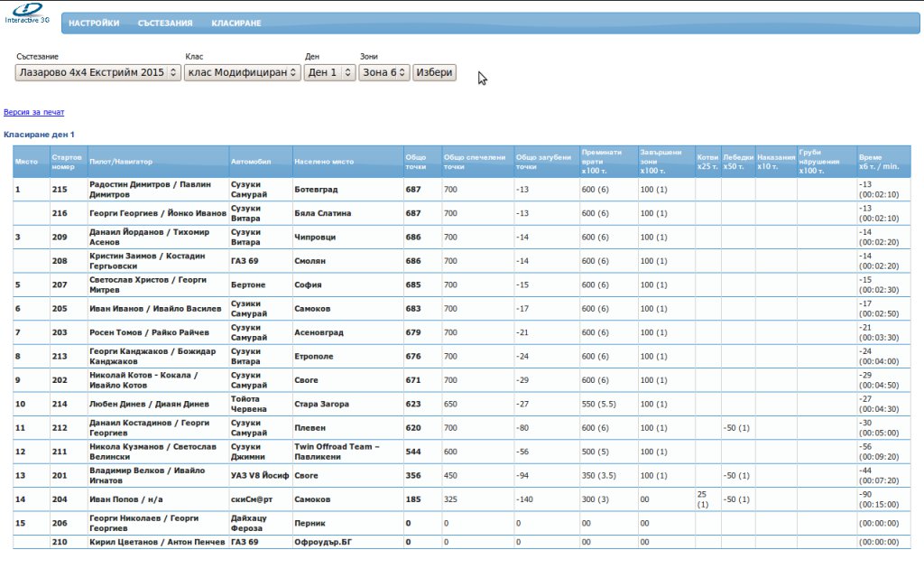Click the Класиране ден 1 heading

(x=40, y=134)
